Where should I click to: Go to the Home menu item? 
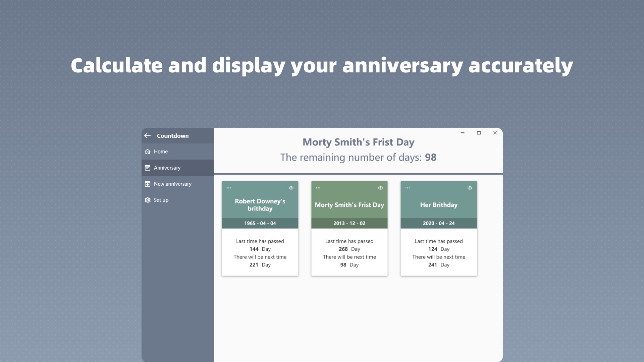pos(161,152)
